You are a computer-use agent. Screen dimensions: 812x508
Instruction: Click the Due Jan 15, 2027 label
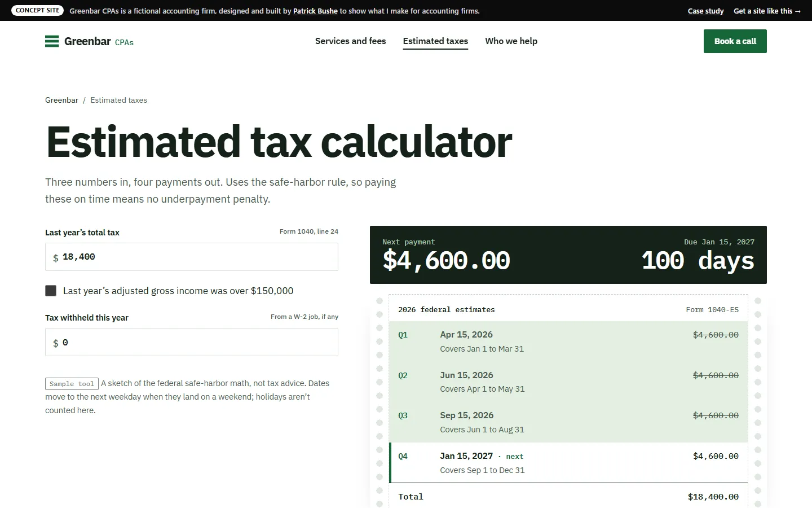coord(719,242)
